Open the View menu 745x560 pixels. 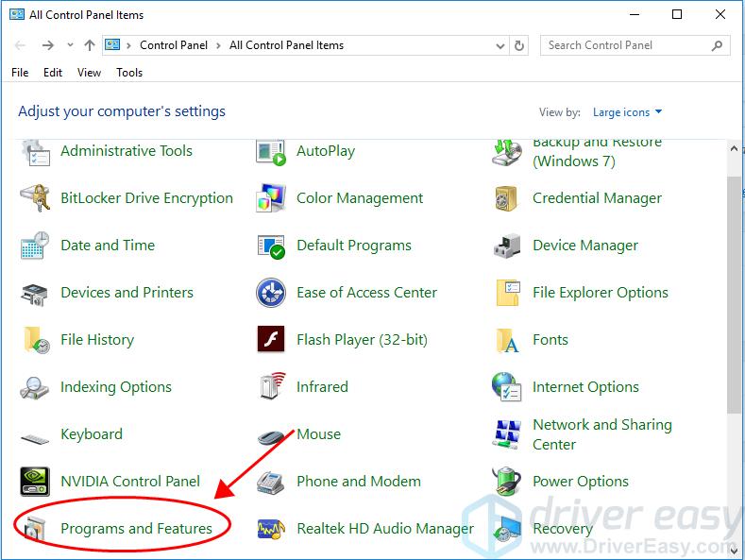pos(89,73)
